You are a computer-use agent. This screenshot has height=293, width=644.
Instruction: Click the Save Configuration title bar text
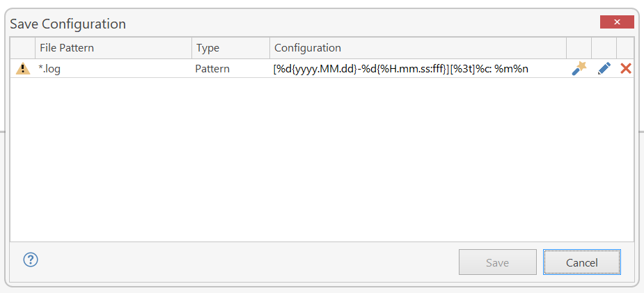[68, 24]
